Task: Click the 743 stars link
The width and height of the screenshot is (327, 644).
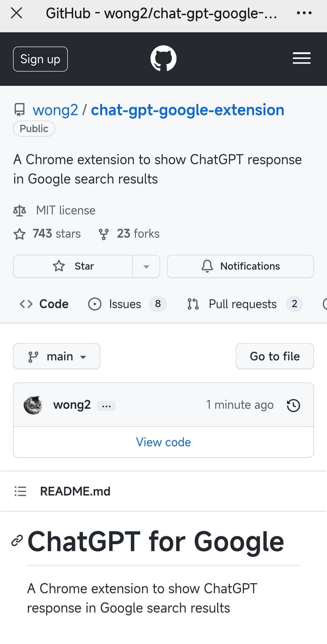Action: (x=57, y=234)
